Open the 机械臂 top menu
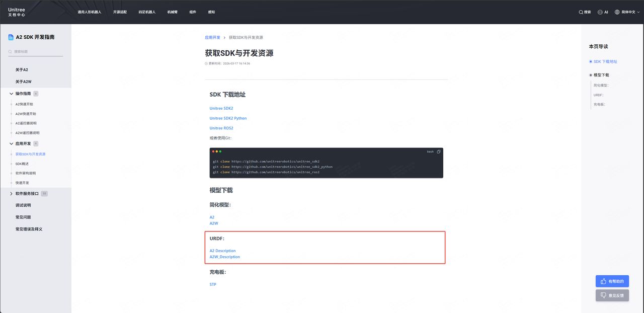The width and height of the screenshot is (644, 313). (173, 12)
